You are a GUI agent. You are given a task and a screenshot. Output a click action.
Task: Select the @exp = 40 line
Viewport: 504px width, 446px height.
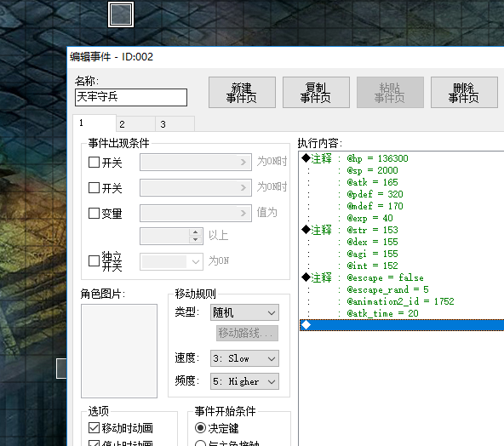coord(402,218)
